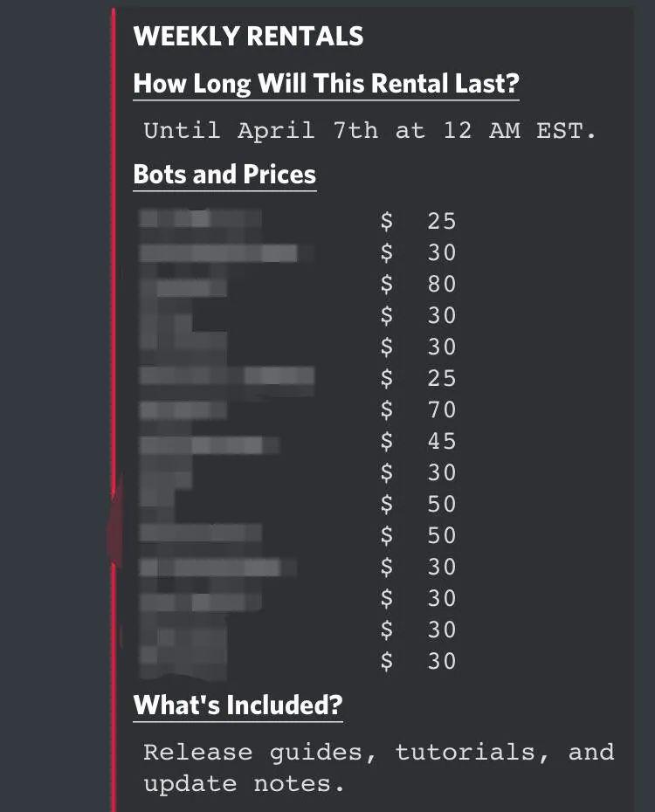
Task: Select the 'How Long Will This Rental Last?' heading
Action: point(327,83)
